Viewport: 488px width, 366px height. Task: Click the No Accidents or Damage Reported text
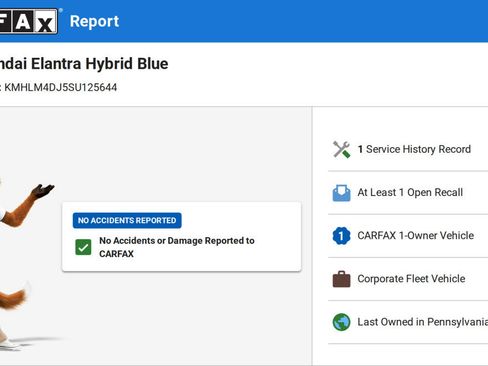tap(177, 247)
